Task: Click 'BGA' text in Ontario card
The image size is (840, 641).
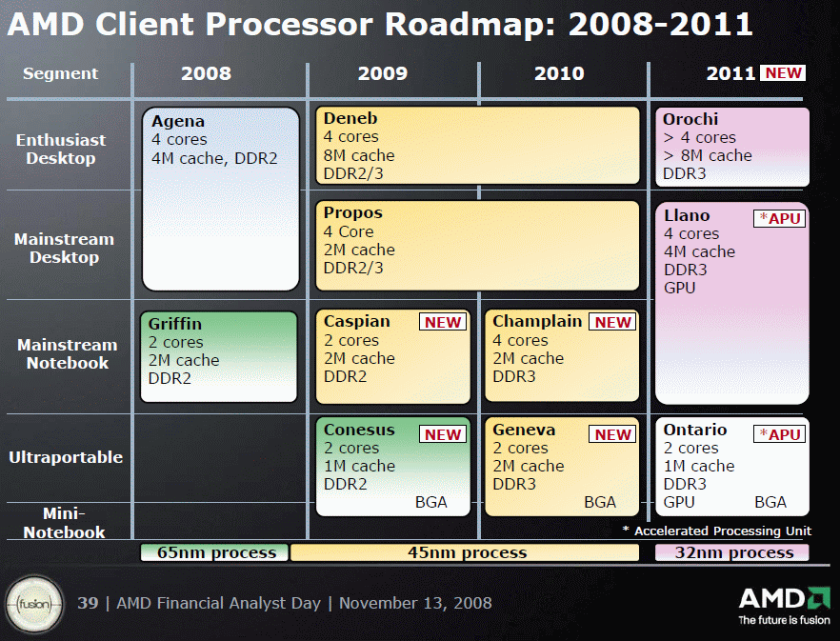Action: 770,502
